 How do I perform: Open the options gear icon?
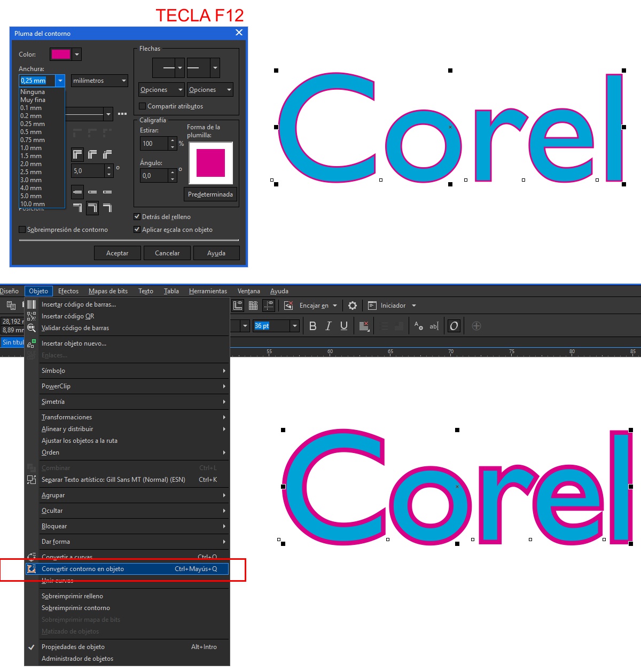pos(353,306)
